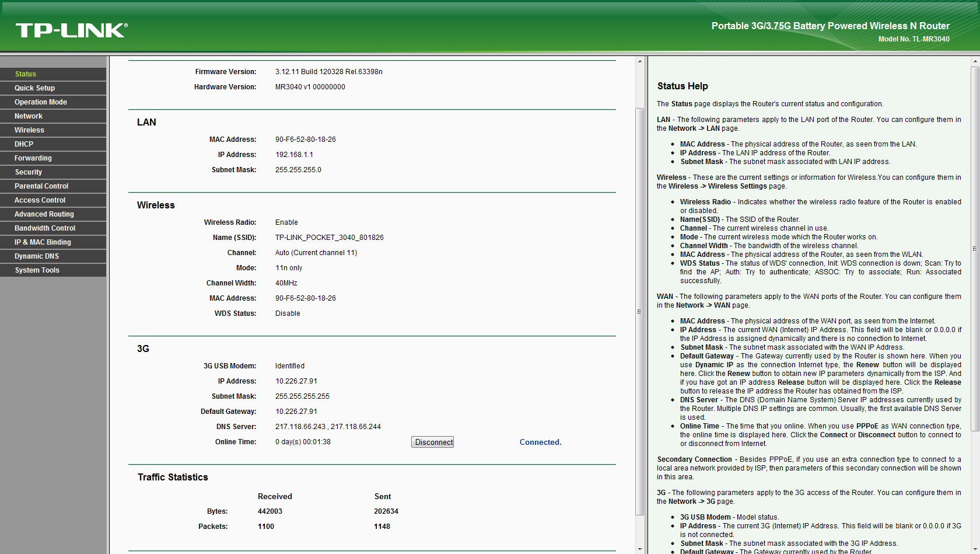Click the 3G USB Modem status 'Identified'

pyautogui.click(x=290, y=366)
